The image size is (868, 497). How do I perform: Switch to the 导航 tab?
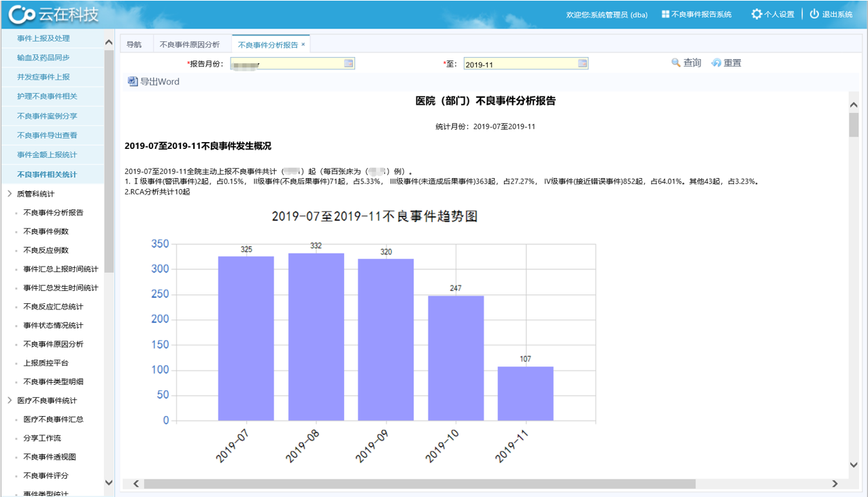click(x=134, y=45)
